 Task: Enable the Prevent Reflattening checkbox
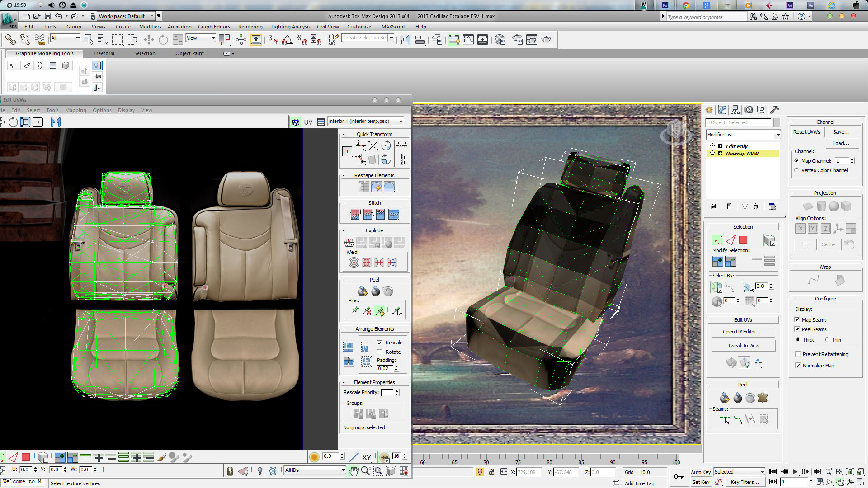pos(798,354)
